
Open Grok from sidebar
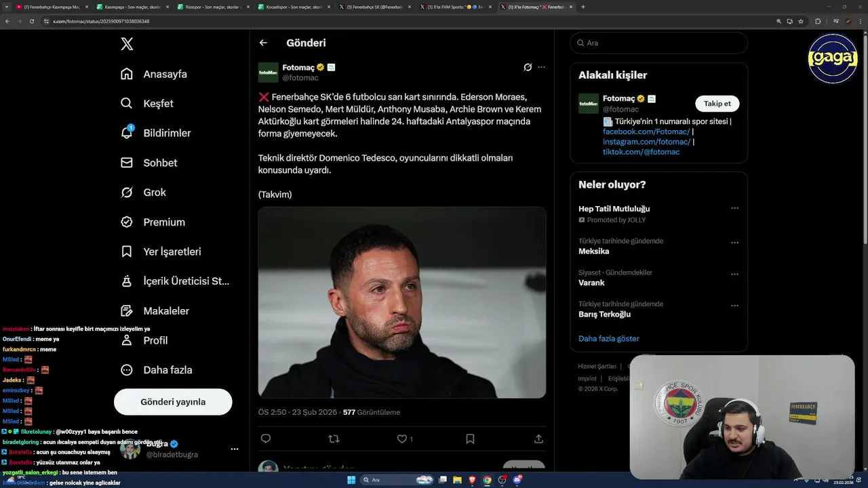(x=143, y=192)
